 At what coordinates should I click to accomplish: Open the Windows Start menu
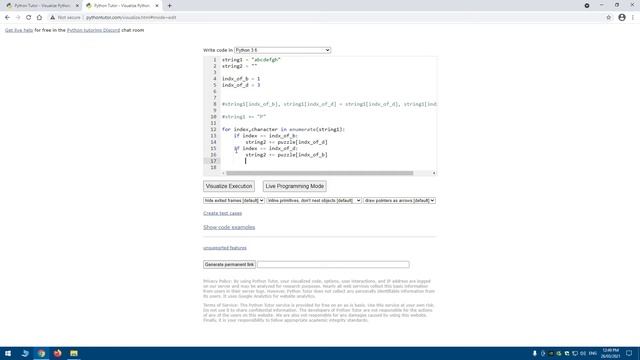coord(8,353)
